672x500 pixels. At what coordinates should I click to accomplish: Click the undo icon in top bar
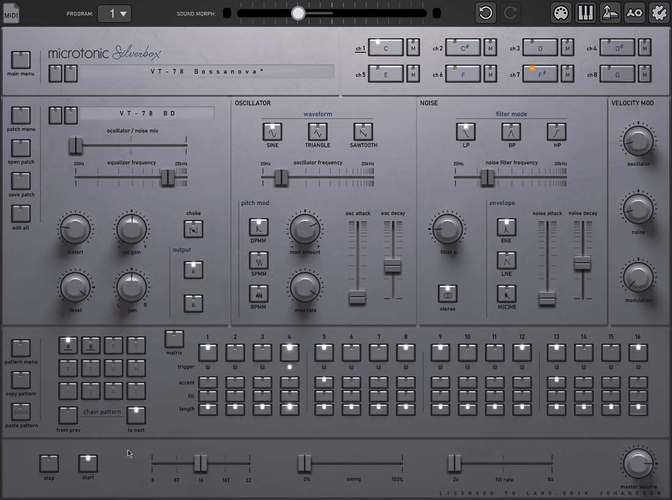pyautogui.click(x=486, y=13)
